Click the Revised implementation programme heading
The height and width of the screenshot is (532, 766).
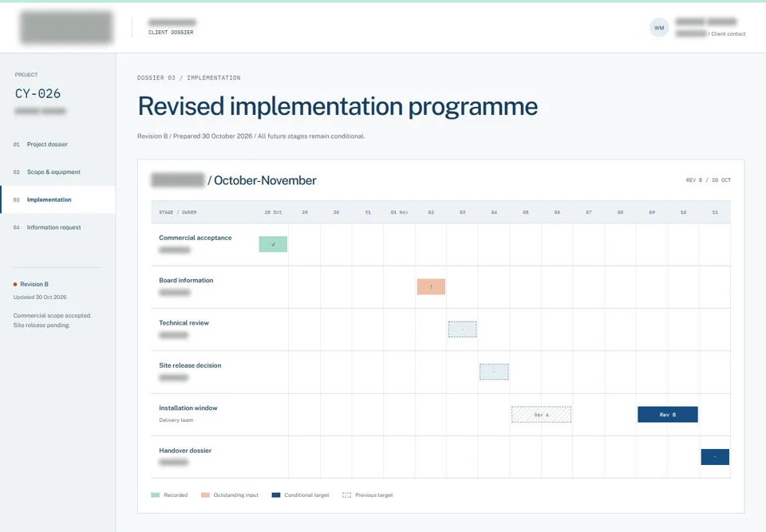pos(338,107)
